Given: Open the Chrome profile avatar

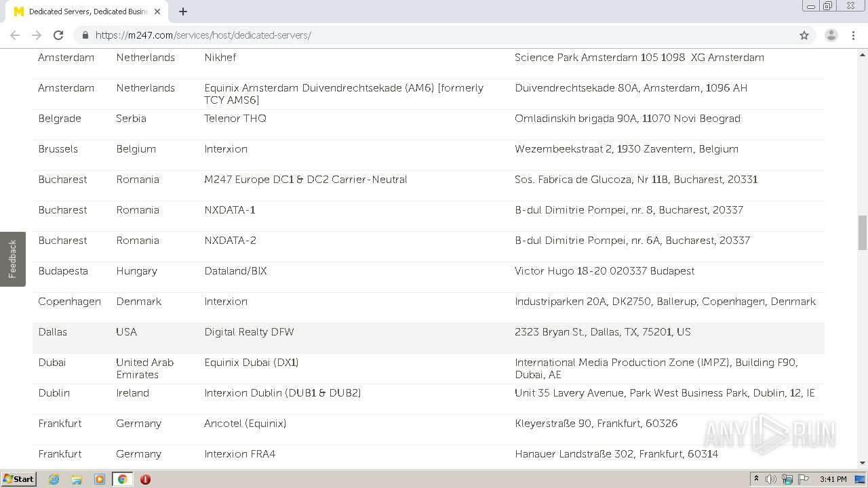Looking at the screenshot, I should pos(831,35).
